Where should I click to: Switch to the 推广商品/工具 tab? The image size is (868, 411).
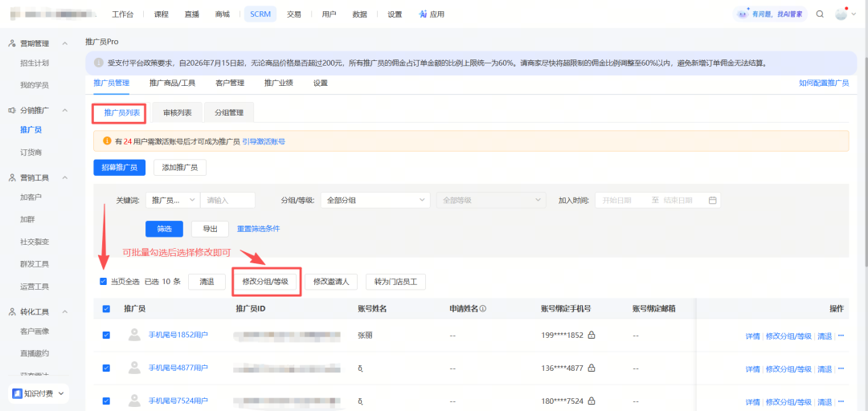pos(172,83)
